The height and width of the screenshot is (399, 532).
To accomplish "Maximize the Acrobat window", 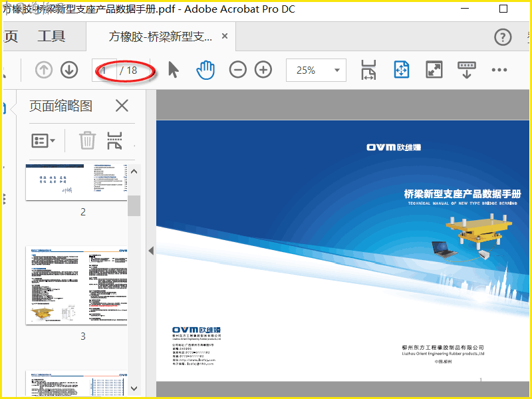I will [503, 9].
